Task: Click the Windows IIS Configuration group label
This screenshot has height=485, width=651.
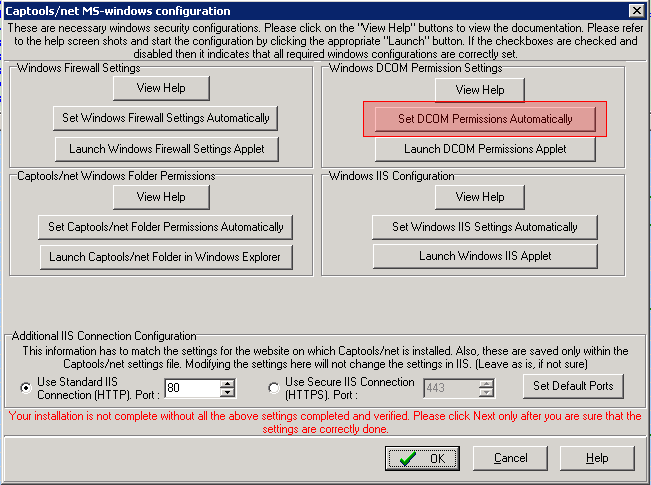Action: coord(392,176)
